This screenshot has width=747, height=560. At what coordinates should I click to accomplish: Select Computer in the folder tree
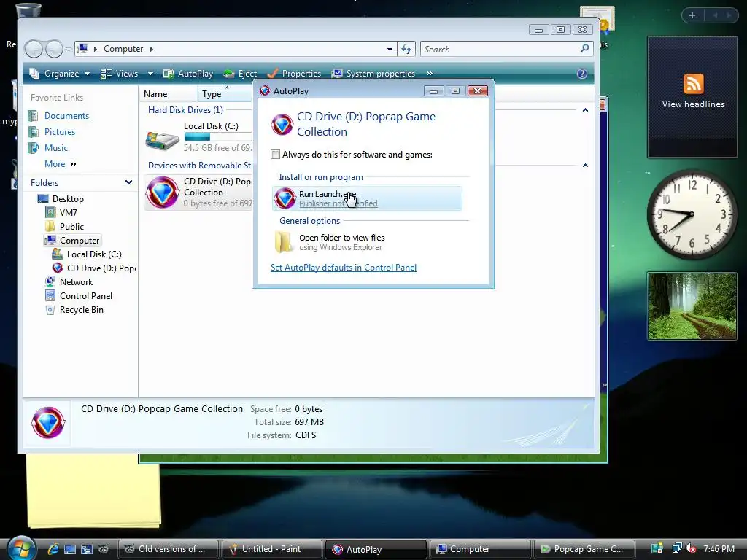(79, 241)
